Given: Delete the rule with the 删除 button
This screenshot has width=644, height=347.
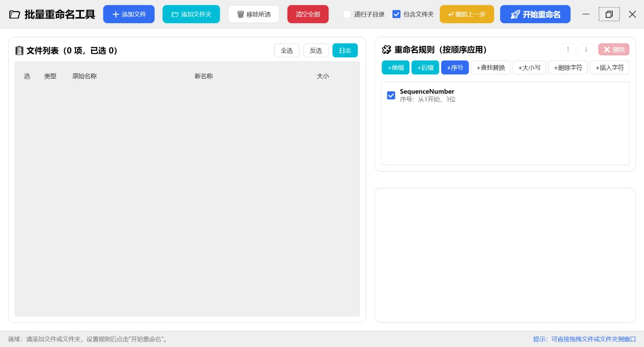Looking at the screenshot, I should pyautogui.click(x=614, y=49).
